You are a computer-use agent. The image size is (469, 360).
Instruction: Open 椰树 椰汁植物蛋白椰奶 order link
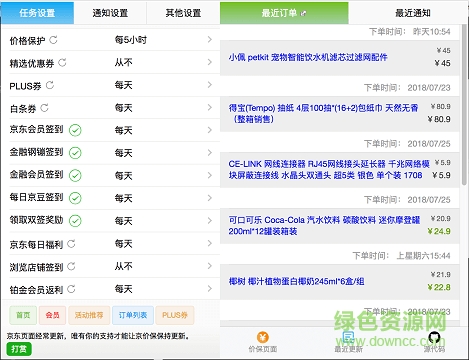coord(296,281)
